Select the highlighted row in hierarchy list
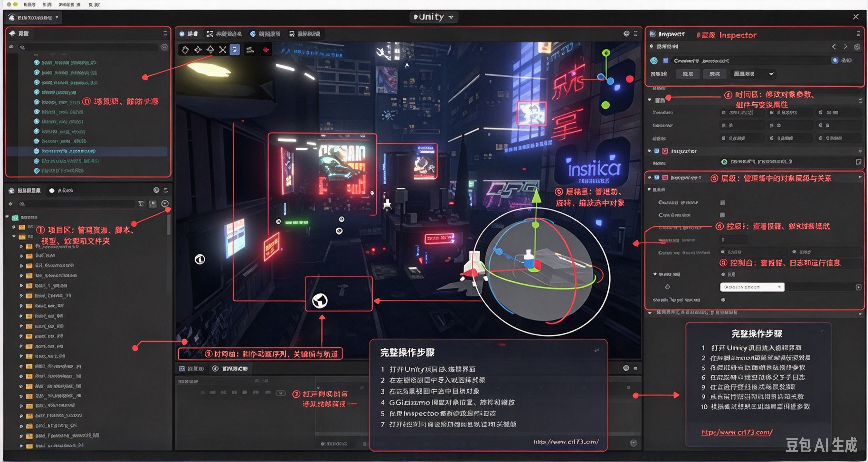The image size is (868, 462). (x=87, y=151)
